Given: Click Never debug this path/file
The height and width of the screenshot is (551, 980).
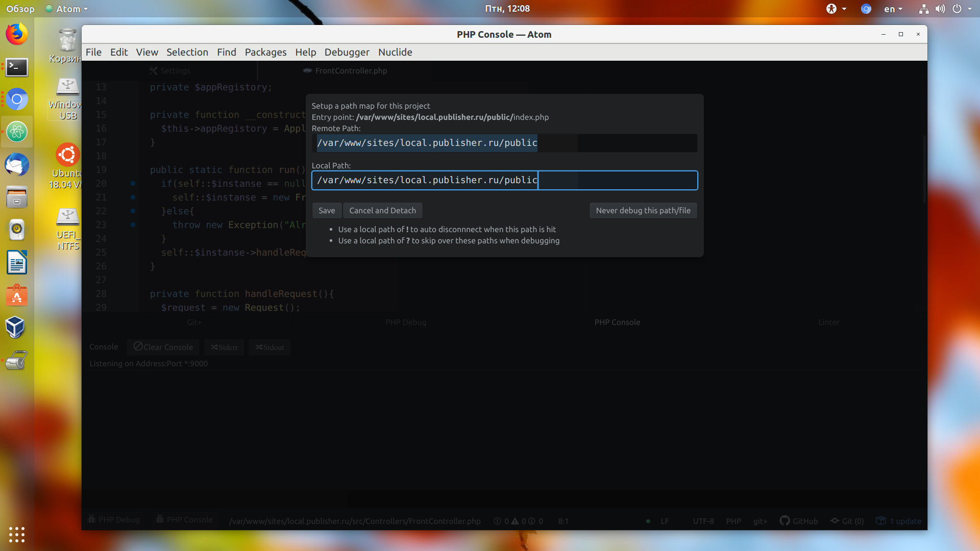Looking at the screenshot, I should (643, 210).
